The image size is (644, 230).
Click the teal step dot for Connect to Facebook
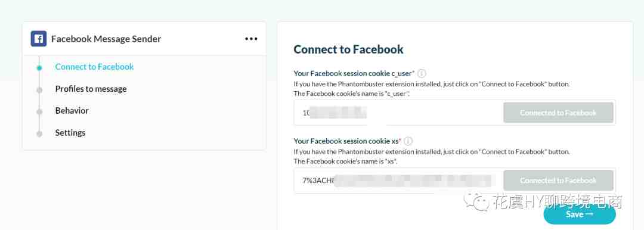pos(39,68)
